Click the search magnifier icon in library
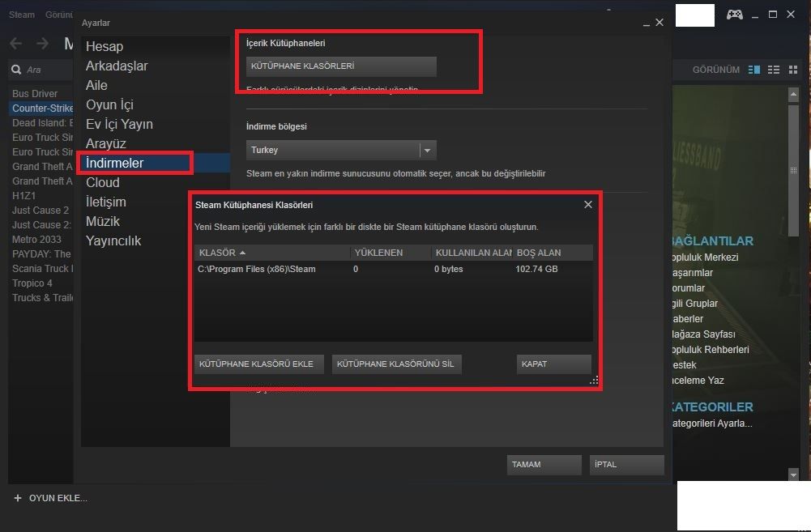811x532 pixels. (x=16, y=70)
